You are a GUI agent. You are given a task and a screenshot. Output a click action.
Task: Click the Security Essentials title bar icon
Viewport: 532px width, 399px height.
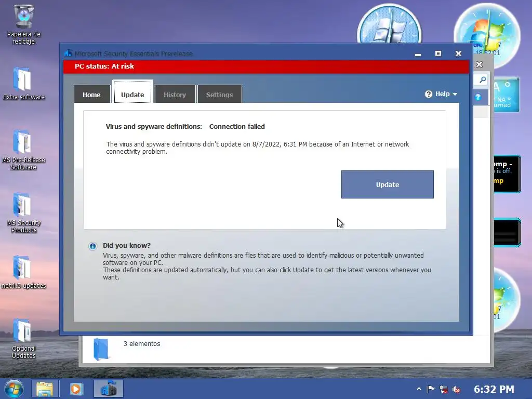point(68,54)
